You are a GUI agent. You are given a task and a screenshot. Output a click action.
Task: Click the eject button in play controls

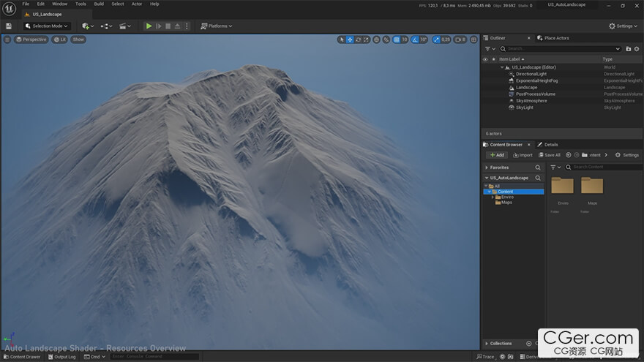tap(177, 26)
